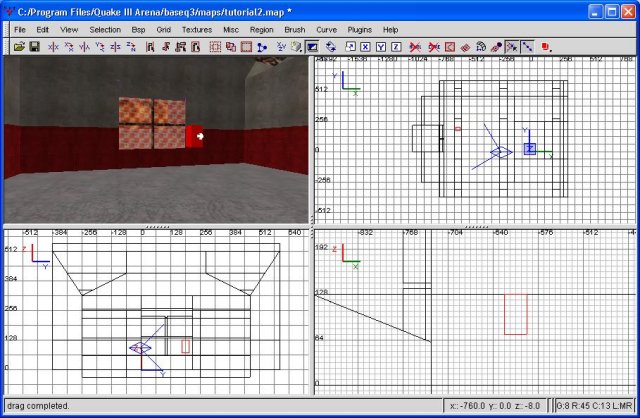640x418 pixels.
Task: Open the Plugins menu
Action: click(360, 30)
